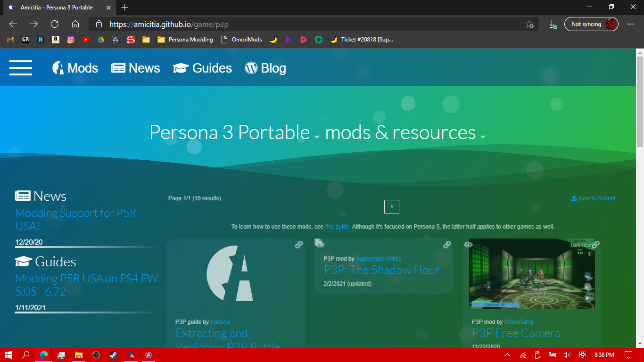The height and width of the screenshot is (362, 644).
Task: Open the Ticket #20818 bookmark
Action: 362,40
